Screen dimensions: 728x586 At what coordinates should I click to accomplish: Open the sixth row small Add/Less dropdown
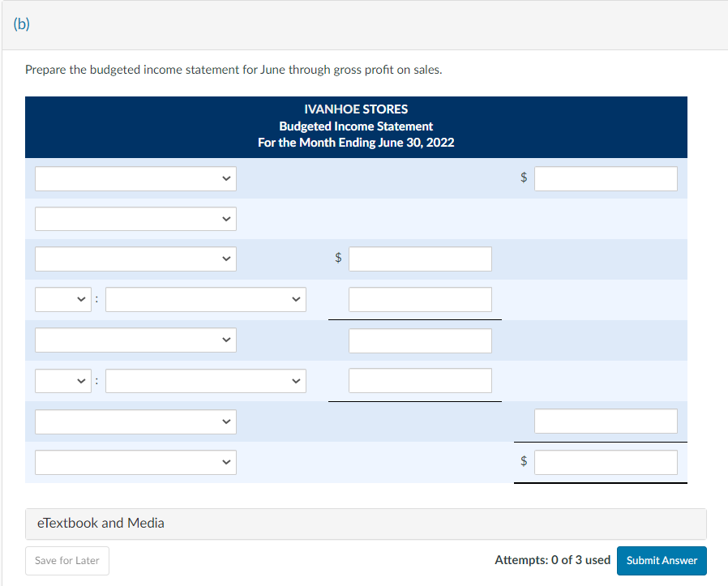coord(63,381)
